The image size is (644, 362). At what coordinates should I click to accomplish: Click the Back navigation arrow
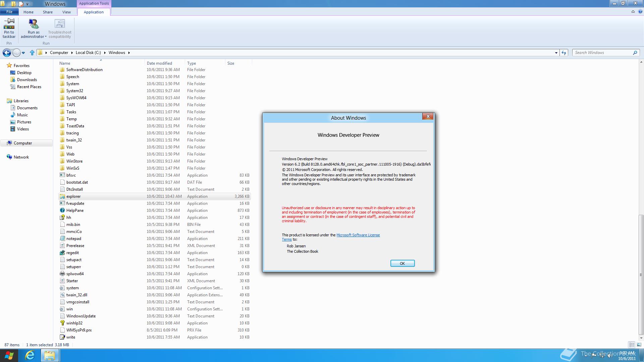click(7, 53)
